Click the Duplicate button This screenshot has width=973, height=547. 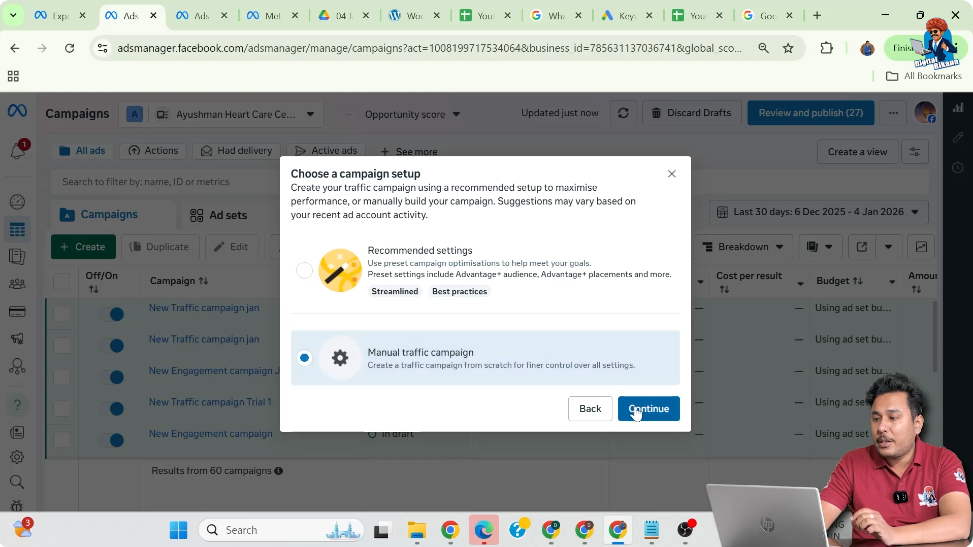click(159, 246)
